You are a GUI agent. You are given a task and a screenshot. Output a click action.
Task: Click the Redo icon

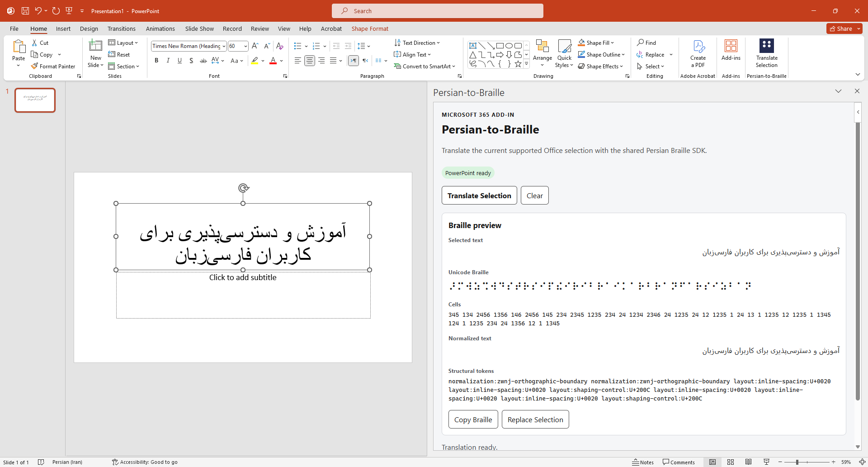[x=56, y=11]
